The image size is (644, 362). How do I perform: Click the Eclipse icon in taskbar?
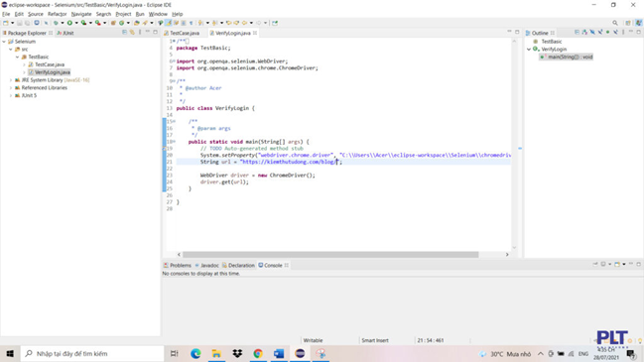[x=300, y=354]
